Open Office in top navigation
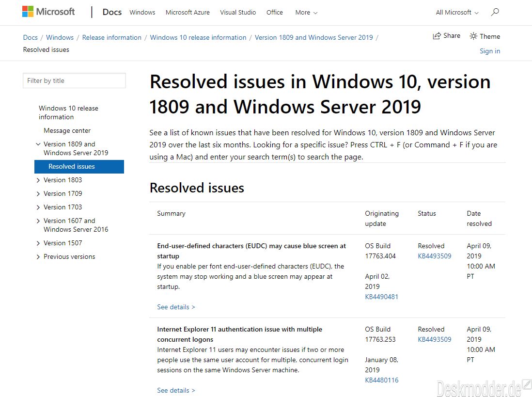This screenshot has height=397, width=532. 275,13
